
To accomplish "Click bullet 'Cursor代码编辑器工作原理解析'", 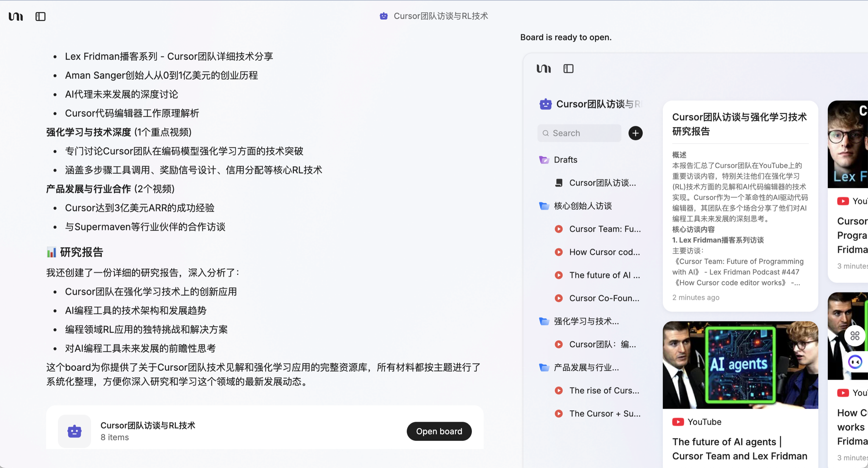I will 132,113.
